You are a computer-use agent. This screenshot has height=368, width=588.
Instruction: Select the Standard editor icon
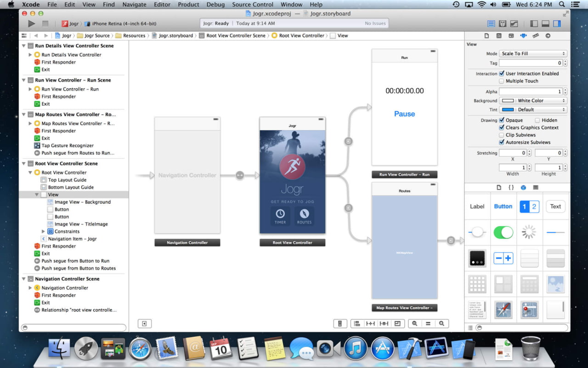(491, 23)
